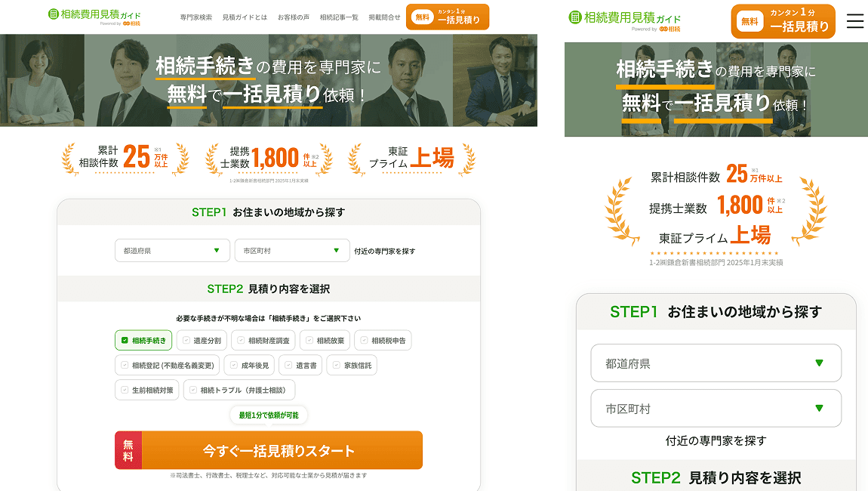868x491 pixels.
Task: Open the 都道府県 prefecture dropdown
Action: tap(172, 250)
